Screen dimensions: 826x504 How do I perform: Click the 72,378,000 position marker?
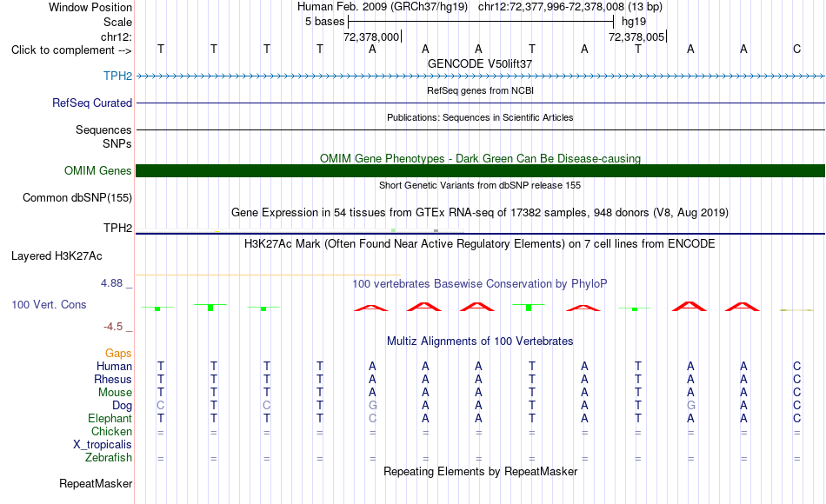point(371,36)
